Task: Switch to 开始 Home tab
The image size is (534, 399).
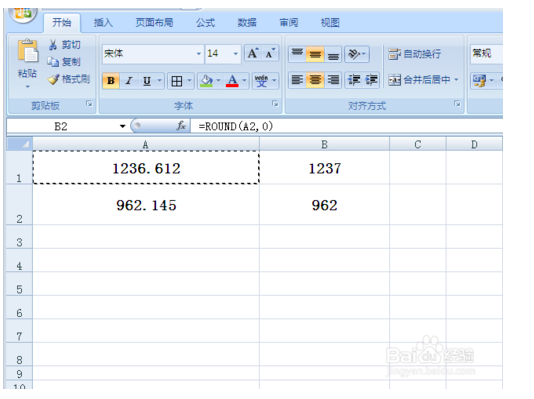Action: 62,23
